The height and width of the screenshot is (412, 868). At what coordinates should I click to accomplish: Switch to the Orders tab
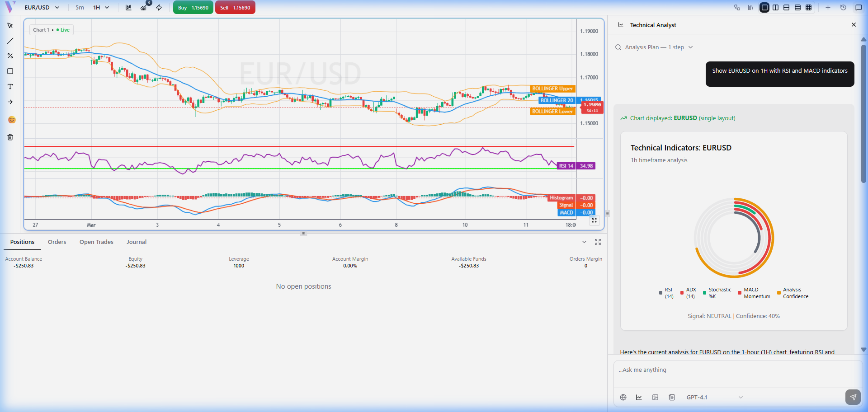[57, 242]
